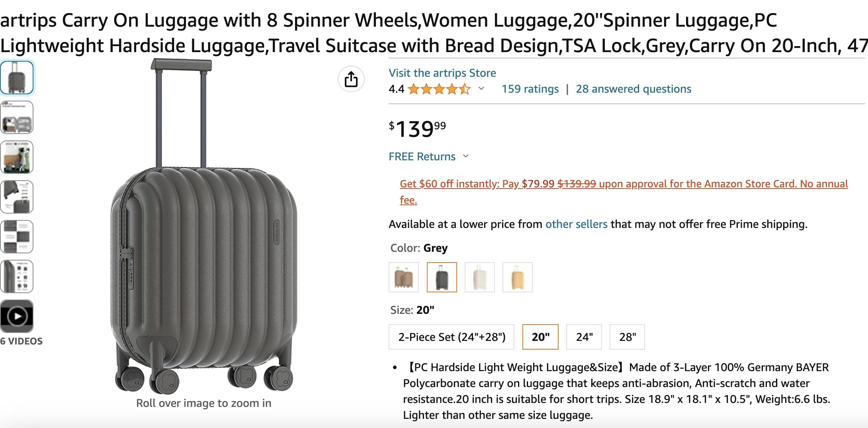Image resolution: width=868 pixels, height=428 pixels.
Task: View the third product thumbnail image
Action: 17,157
